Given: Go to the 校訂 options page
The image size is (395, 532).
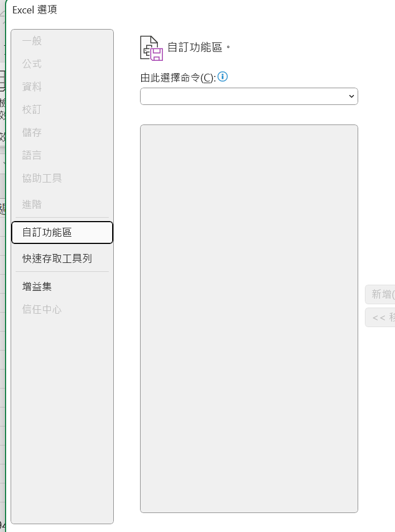Looking at the screenshot, I should [62, 109].
